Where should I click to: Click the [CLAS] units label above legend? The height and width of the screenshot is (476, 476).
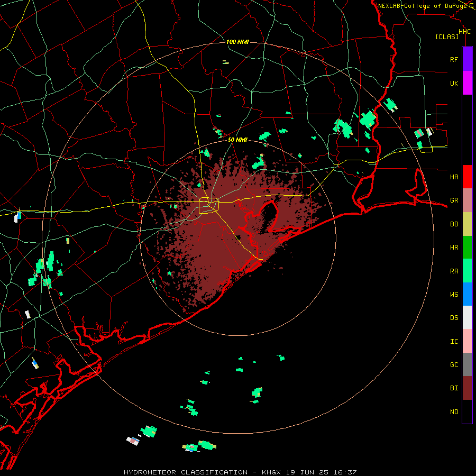click(x=447, y=36)
